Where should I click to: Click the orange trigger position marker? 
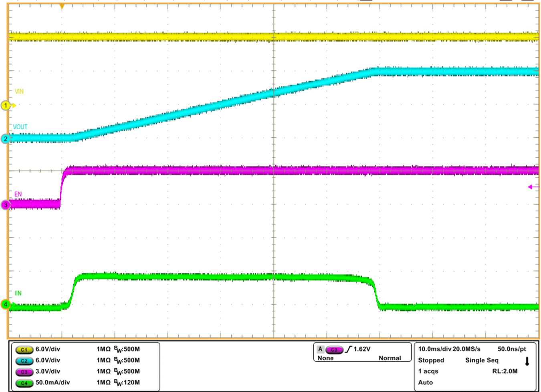pos(62,6)
